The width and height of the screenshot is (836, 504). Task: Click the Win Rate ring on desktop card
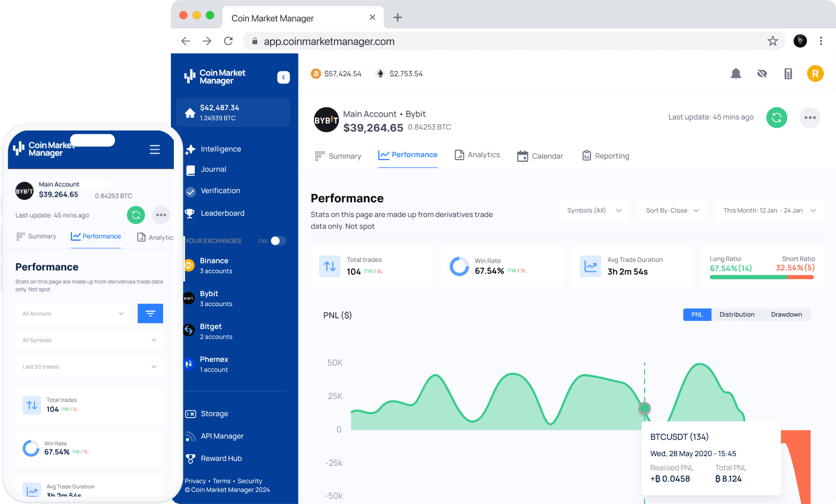[459, 266]
